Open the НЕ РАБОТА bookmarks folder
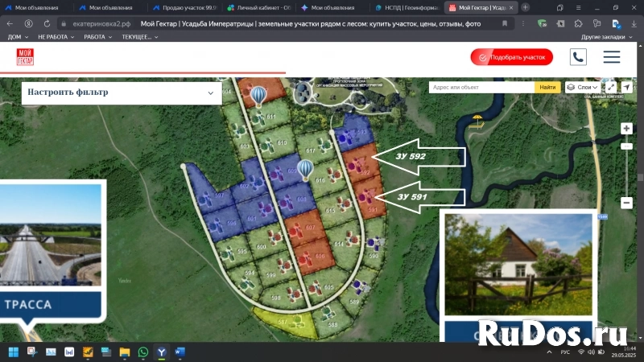The height and width of the screenshot is (362, 644). (x=56, y=37)
